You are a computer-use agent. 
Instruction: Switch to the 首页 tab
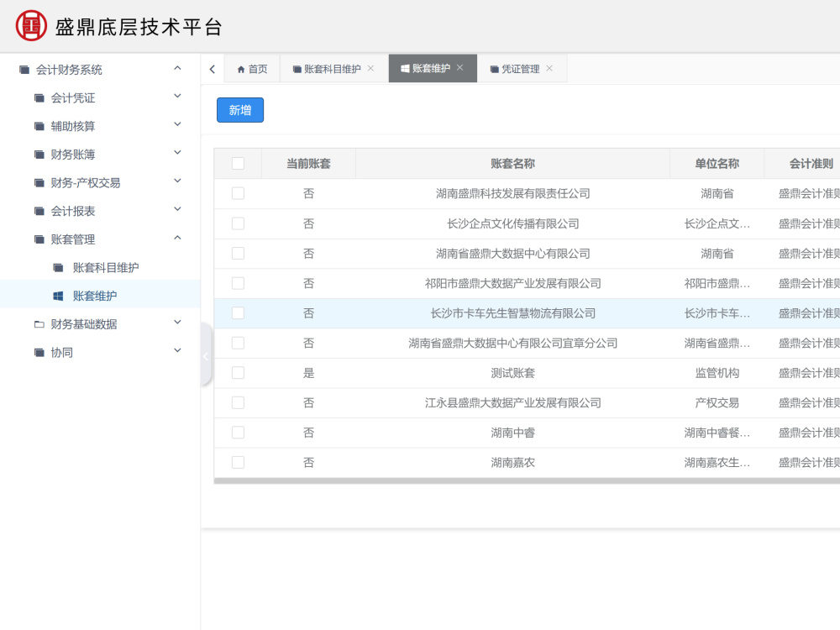[252, 69]
